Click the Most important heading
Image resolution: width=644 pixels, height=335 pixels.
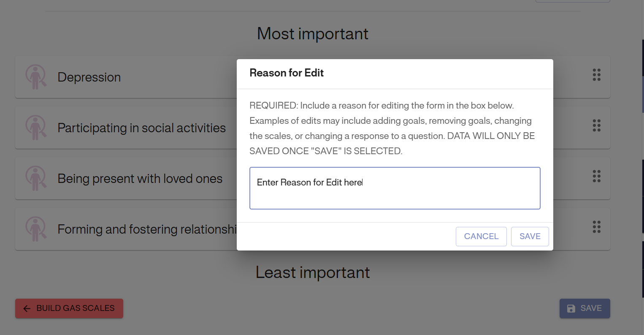tap(312, 34)
